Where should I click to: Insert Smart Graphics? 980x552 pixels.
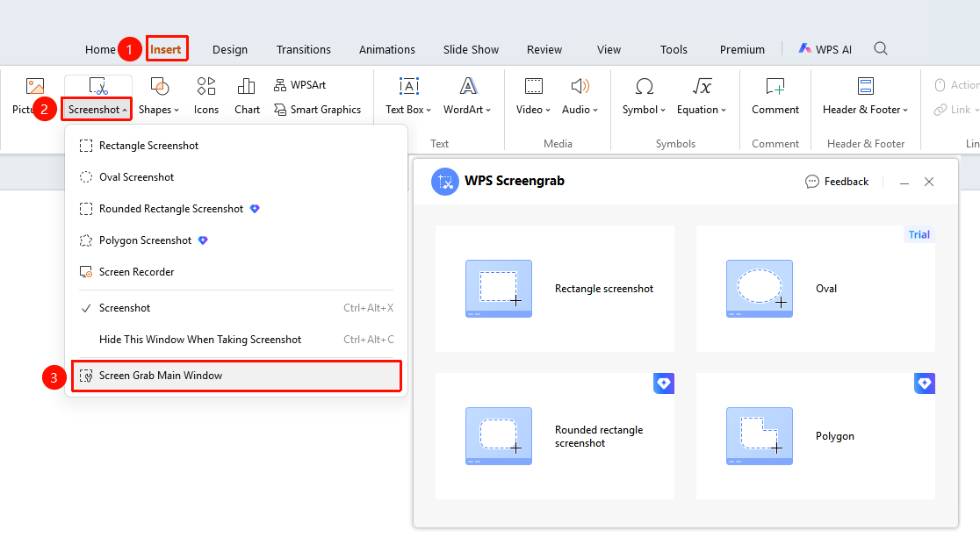tap(318, 110)
